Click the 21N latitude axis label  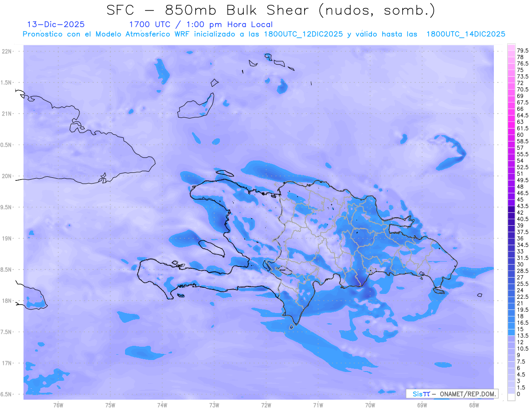7,114
